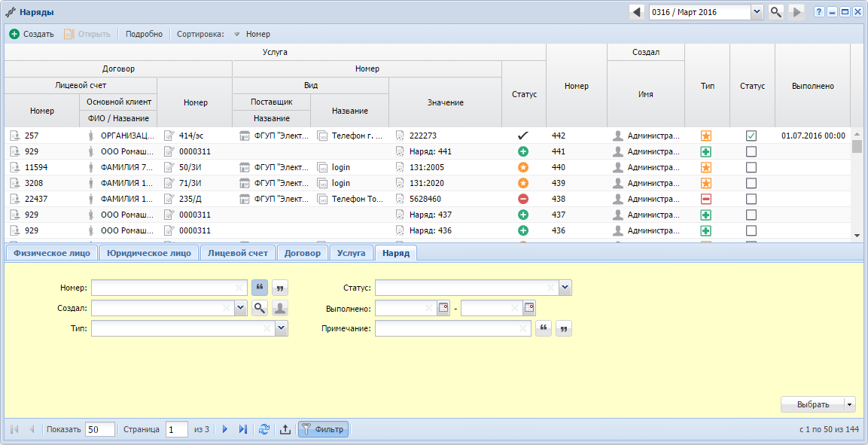Switch to Договор tab

(302, 253)
